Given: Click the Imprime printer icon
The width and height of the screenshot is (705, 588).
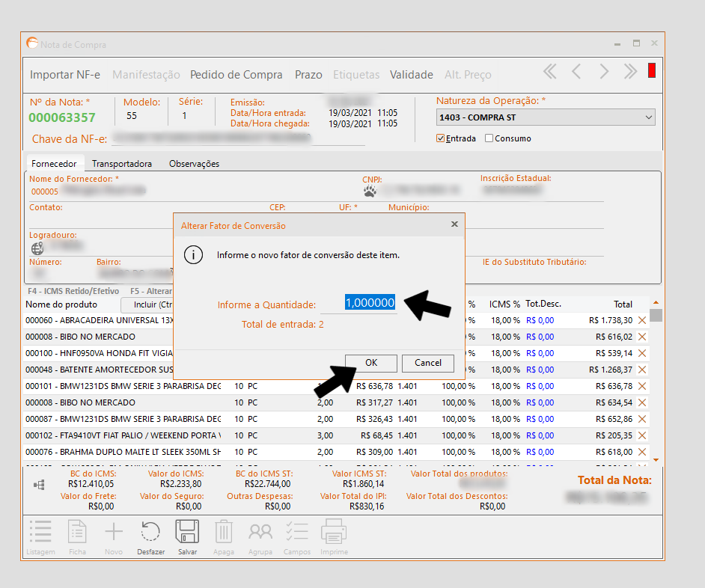Looking at the screenshot, I should (334, 531).
